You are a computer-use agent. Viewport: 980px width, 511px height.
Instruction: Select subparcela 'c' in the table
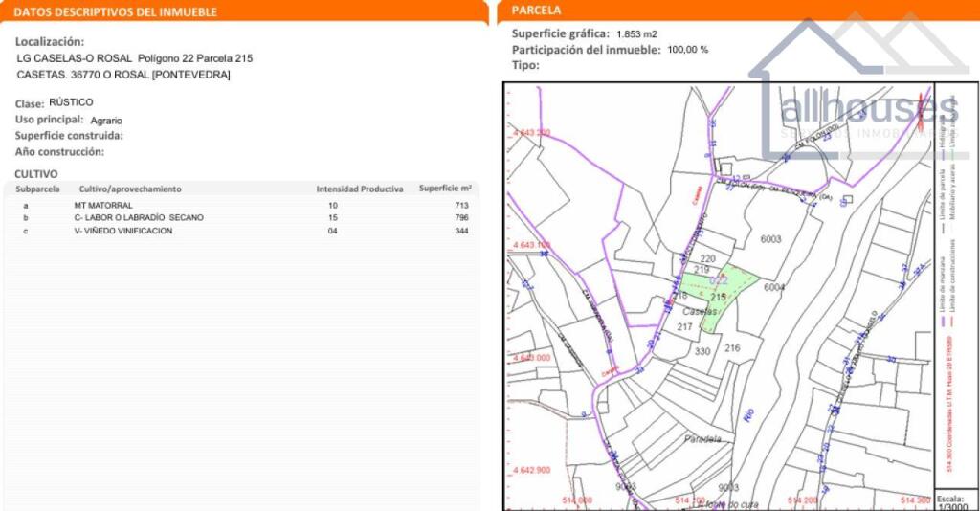tap(26, 232)
